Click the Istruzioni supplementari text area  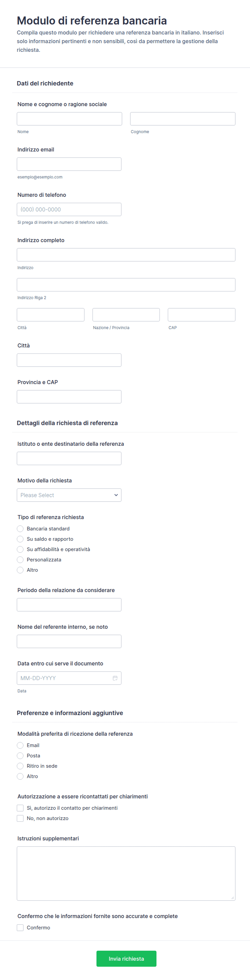coord(126,874)
